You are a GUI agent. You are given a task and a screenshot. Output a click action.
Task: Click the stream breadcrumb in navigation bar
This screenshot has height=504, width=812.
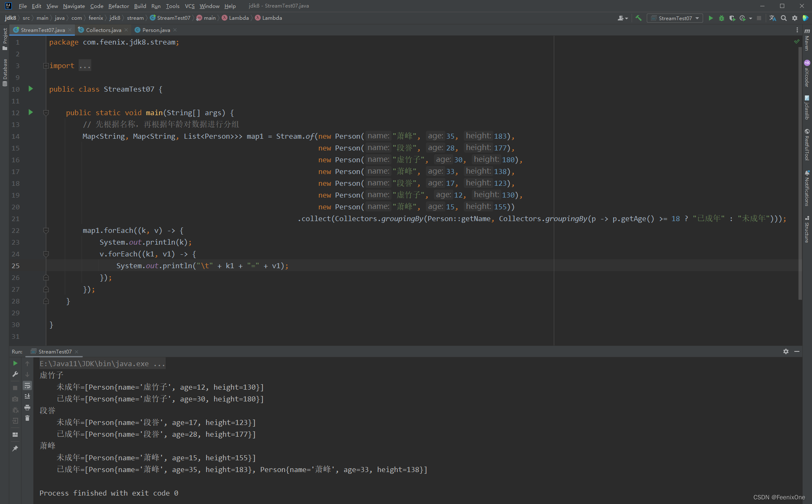tap(135, 18)
